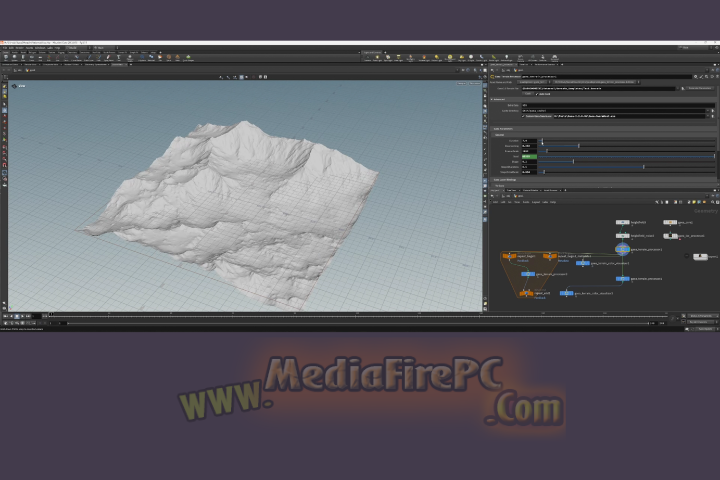
Task: Open the Build desktop dropdown
Action: click(x=78, y=48)
